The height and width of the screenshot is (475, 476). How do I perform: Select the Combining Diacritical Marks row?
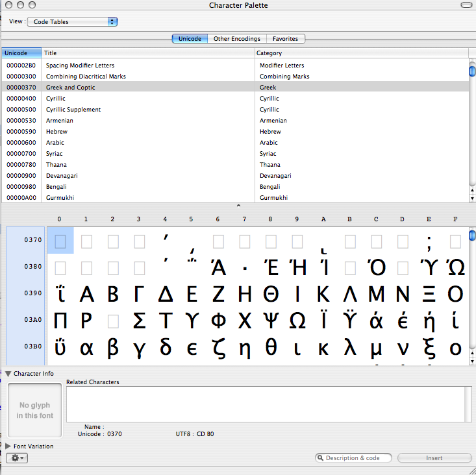click(235, 77)
